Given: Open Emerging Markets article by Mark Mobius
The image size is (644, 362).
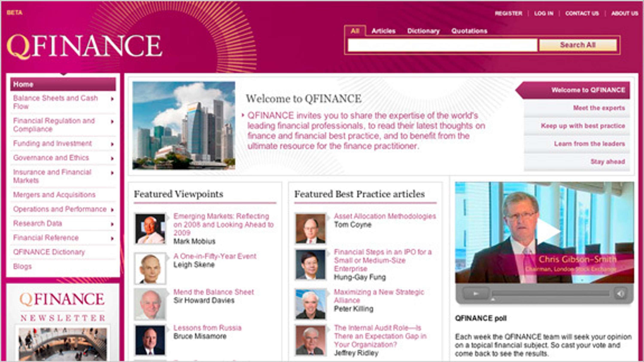Looking at the screenshot, I should (x=223, y=225).
